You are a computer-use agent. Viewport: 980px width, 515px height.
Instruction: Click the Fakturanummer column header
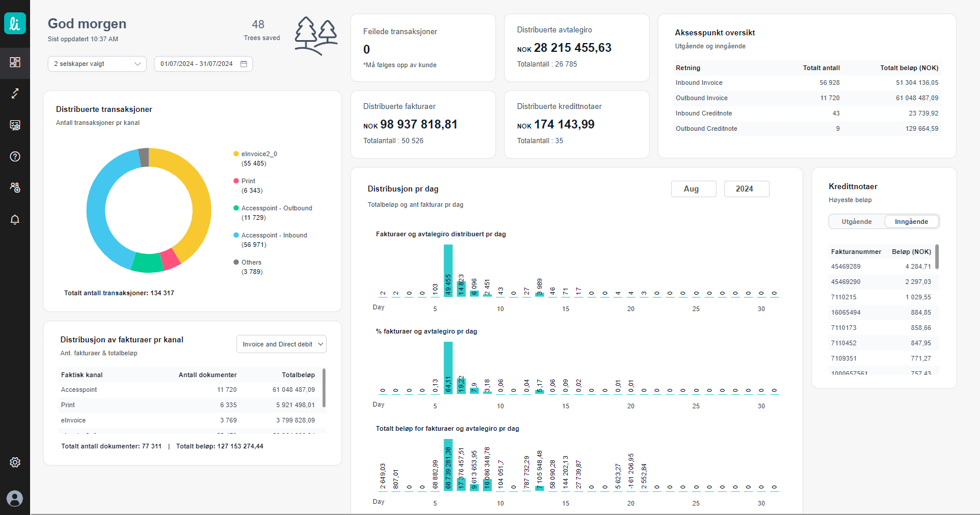coord(856,252)
